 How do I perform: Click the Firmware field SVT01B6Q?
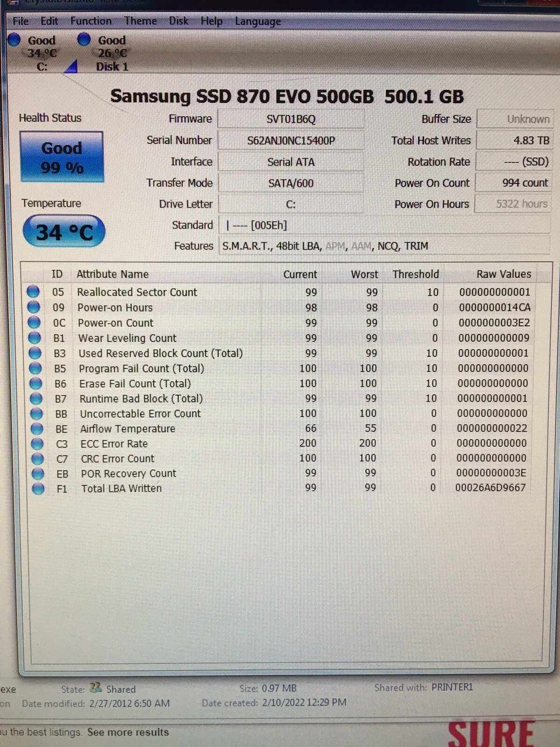[291, 119]
